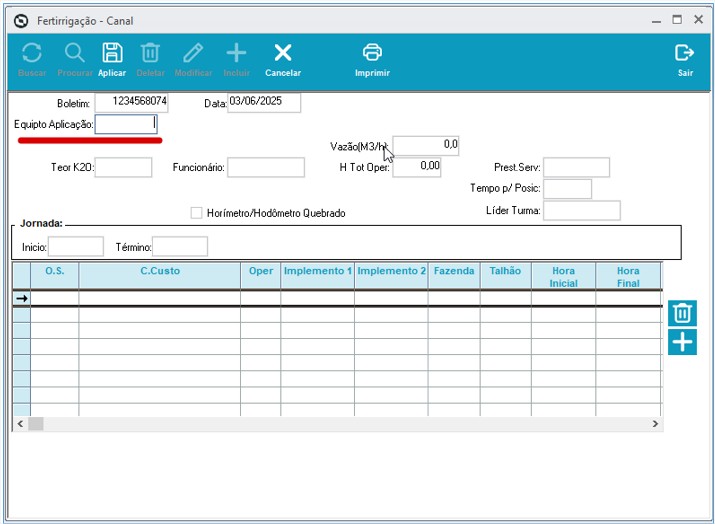
Task: Cancel editing with the Cancelar X icon
Action: [283, 53]
